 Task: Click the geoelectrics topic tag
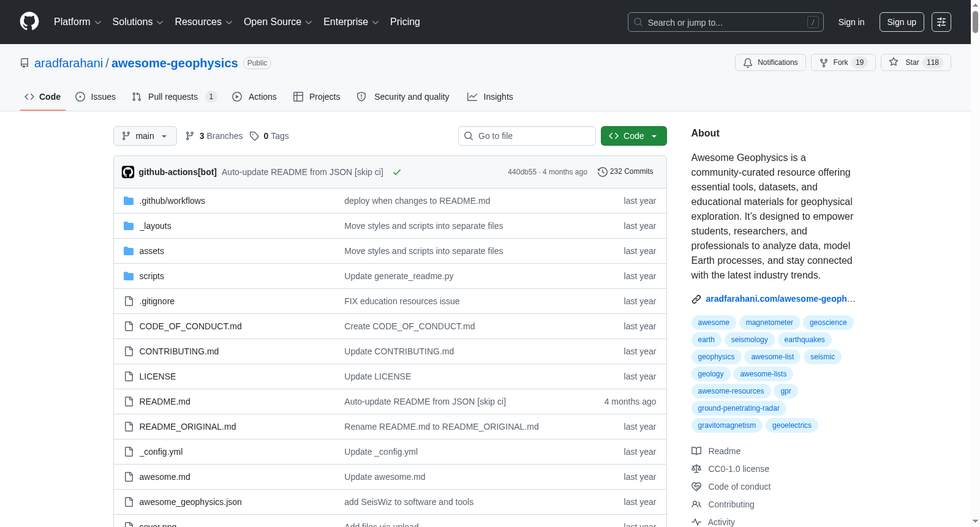pyautogui.click(x=792, y=425)
